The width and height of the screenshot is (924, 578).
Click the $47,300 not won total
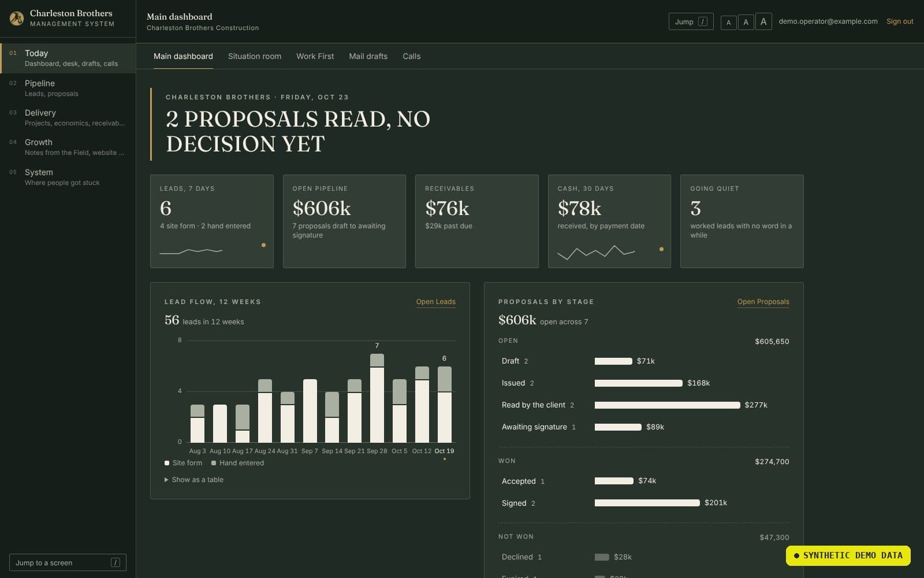(x=774, y=538)
